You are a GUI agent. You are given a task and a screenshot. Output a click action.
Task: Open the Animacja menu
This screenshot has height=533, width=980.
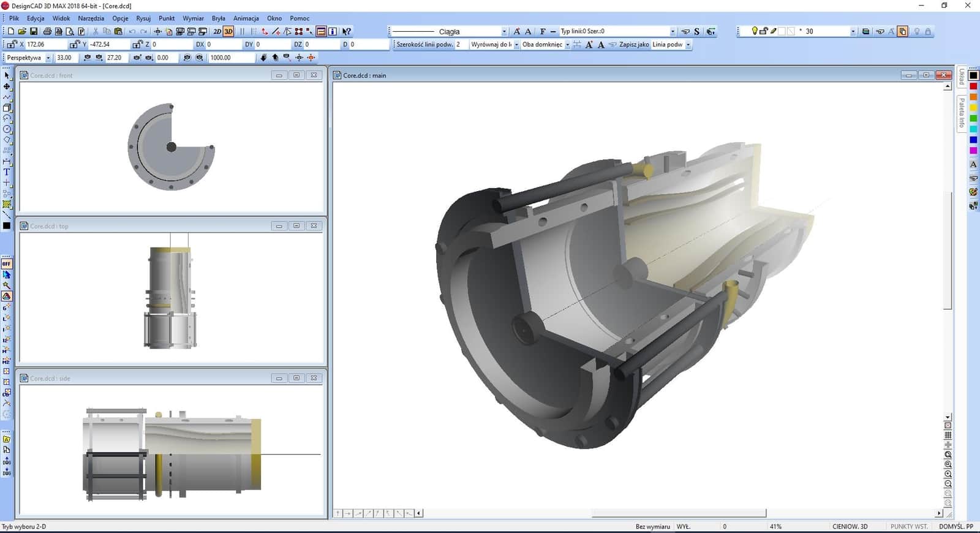pyautogui.click(x=246, y=18)
